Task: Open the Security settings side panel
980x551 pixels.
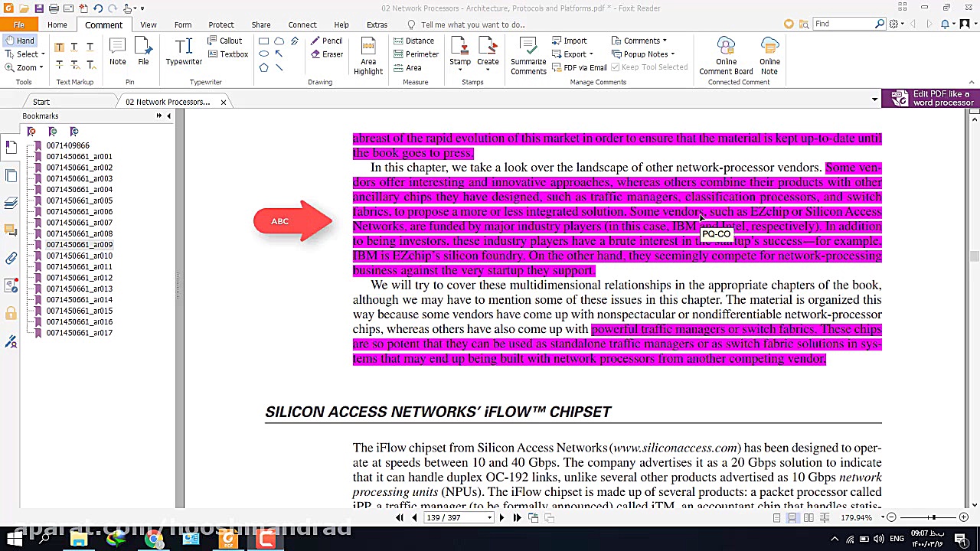Action: 11,314
